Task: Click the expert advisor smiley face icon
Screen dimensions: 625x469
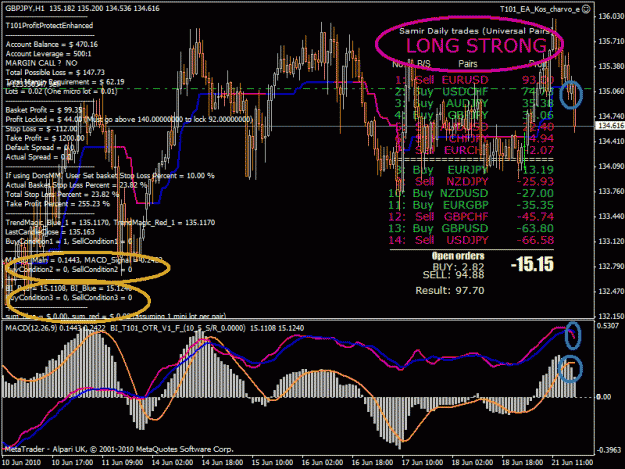Action: [586, 9]
